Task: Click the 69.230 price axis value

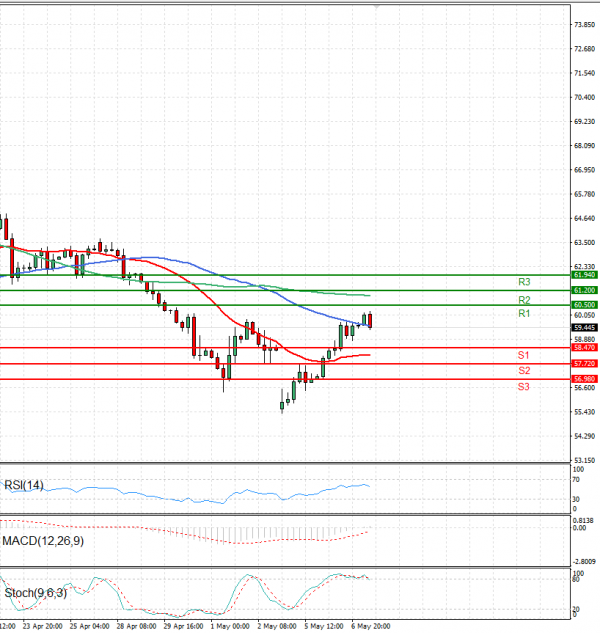Action: (584, 122)
